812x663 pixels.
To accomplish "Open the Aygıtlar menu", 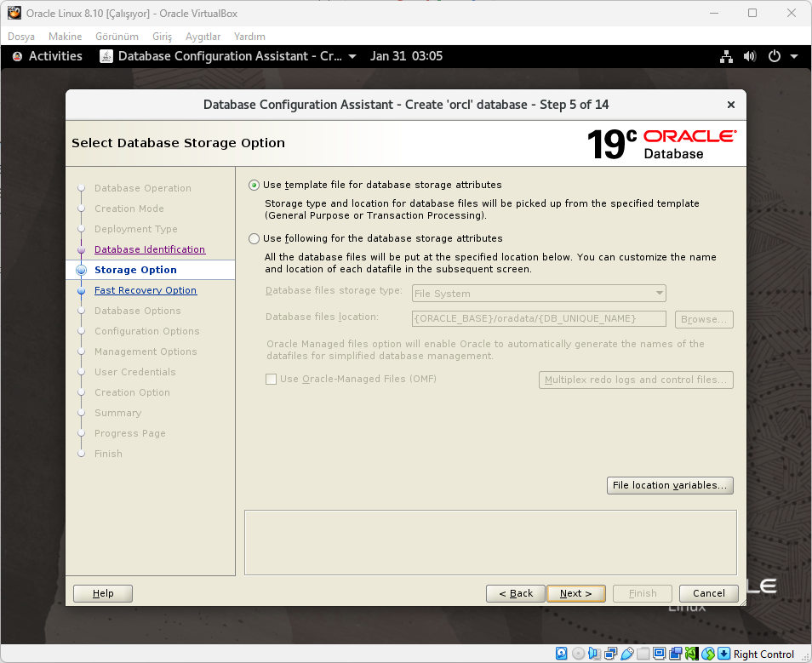I will (203, 37).
